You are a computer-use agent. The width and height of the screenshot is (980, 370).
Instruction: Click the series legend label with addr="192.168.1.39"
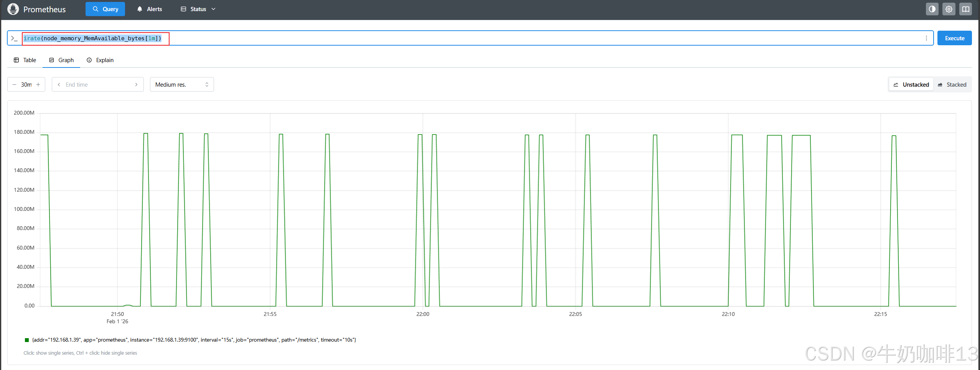pyautogui.click(x=194, y=340)
